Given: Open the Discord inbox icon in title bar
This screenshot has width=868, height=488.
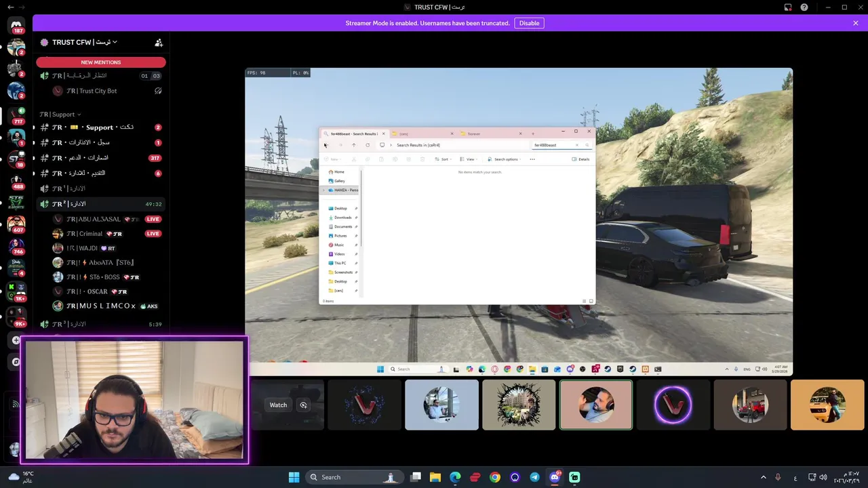Looking at the screenshot, I should (x=788, y=7).
